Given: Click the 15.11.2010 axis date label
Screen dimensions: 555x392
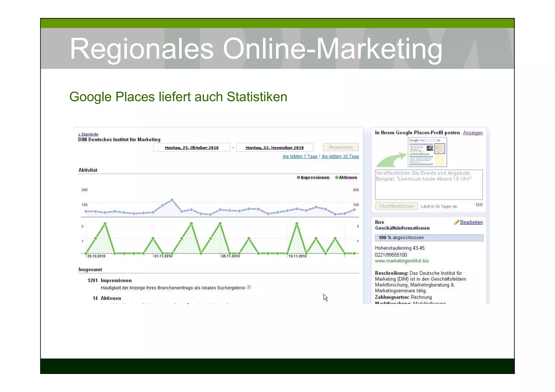Looking at the screenshot, I should pos(297,256).
